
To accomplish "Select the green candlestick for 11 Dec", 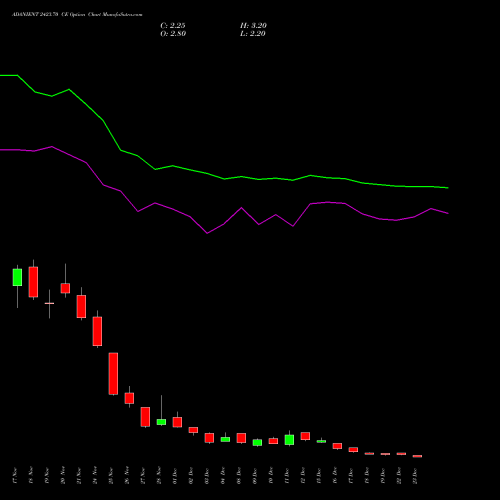I will [289, 440].
